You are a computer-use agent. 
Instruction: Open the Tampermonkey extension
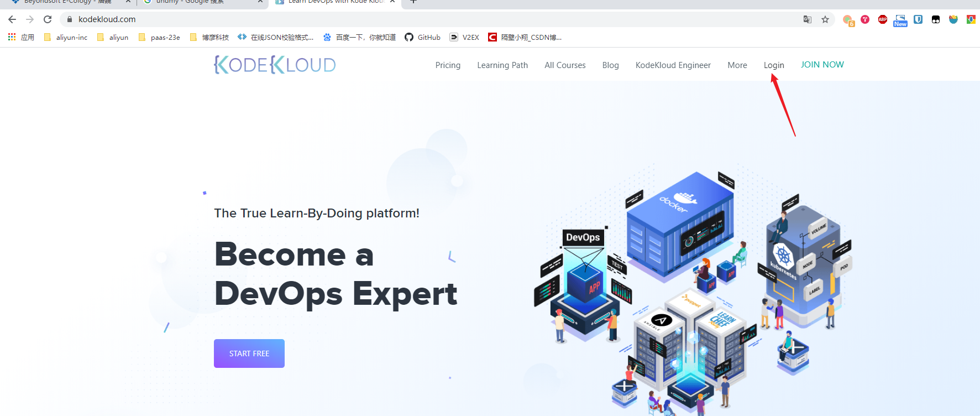936,19
